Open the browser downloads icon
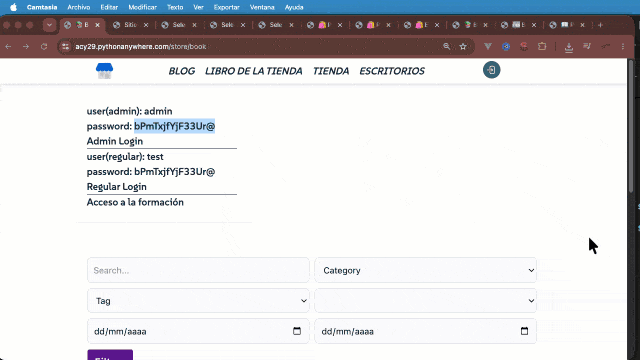Image resolution: width=640 pixels, height=360 pixels. point(569,47)
